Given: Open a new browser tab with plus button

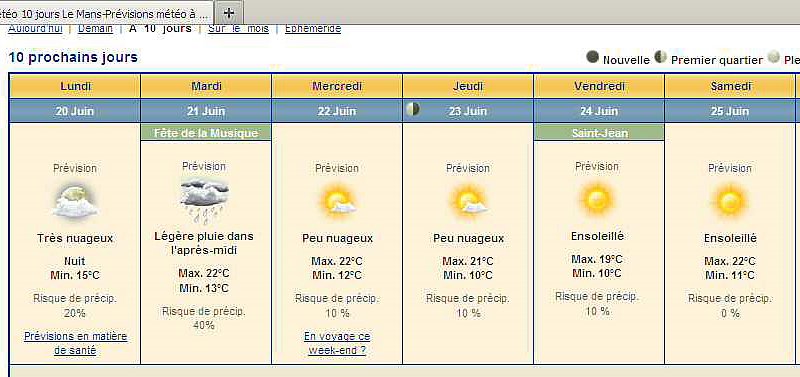Looking at the screenshot, I should pos(230,12).
